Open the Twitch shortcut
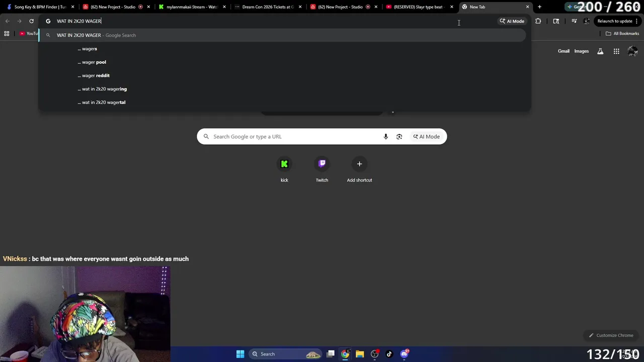The image size is (644, 362). coord(322,169)
